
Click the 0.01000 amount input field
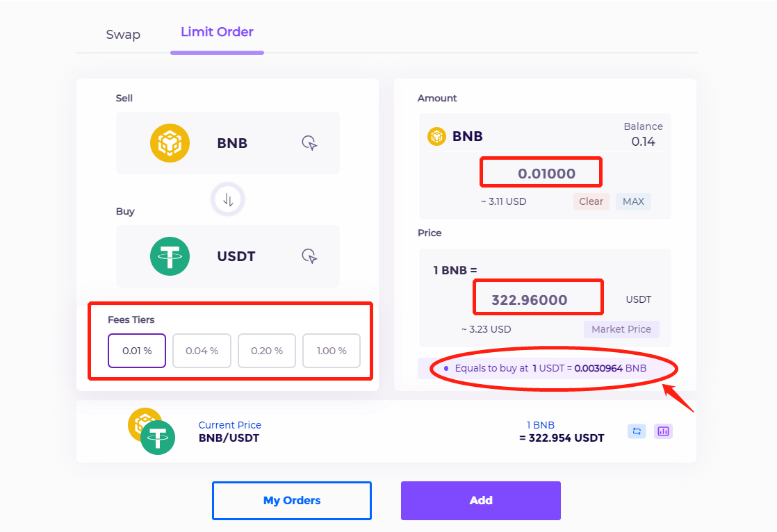pos(541,172)
